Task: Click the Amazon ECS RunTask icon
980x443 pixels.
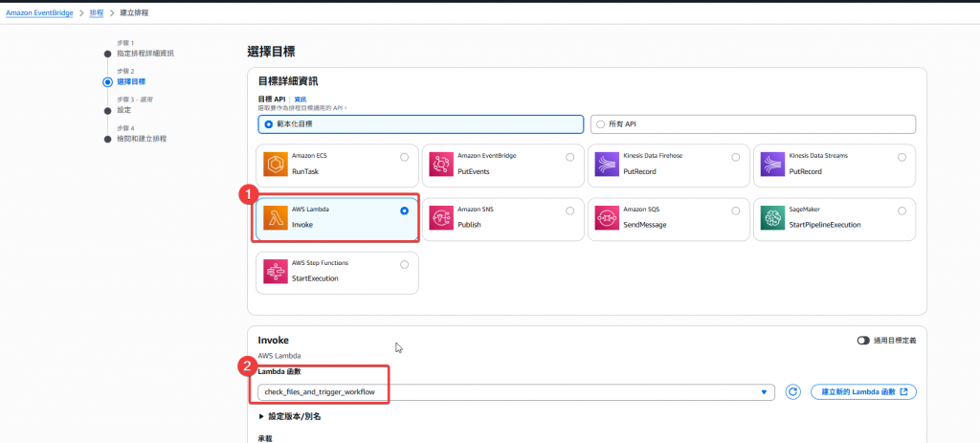Action: [x=276, y=165]
